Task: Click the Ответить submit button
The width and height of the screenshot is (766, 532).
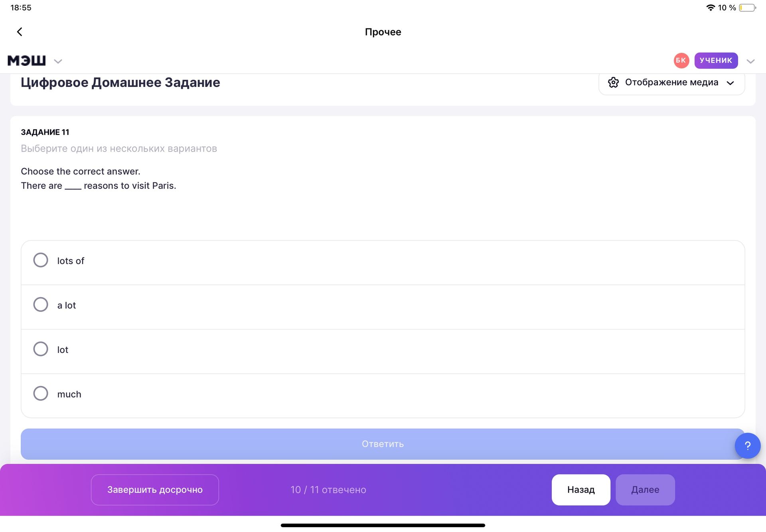Action: [x=383, y=444]
